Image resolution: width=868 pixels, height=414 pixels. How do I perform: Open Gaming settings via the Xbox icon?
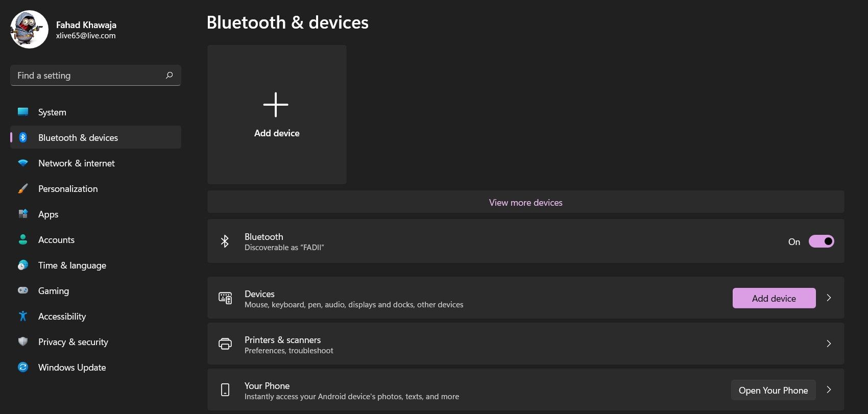point(23,290)
